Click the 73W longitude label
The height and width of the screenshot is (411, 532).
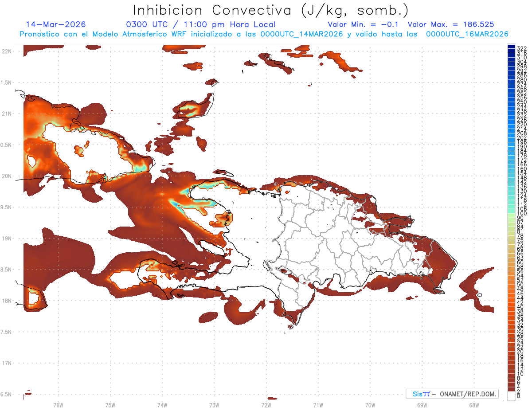click(214, 405)
